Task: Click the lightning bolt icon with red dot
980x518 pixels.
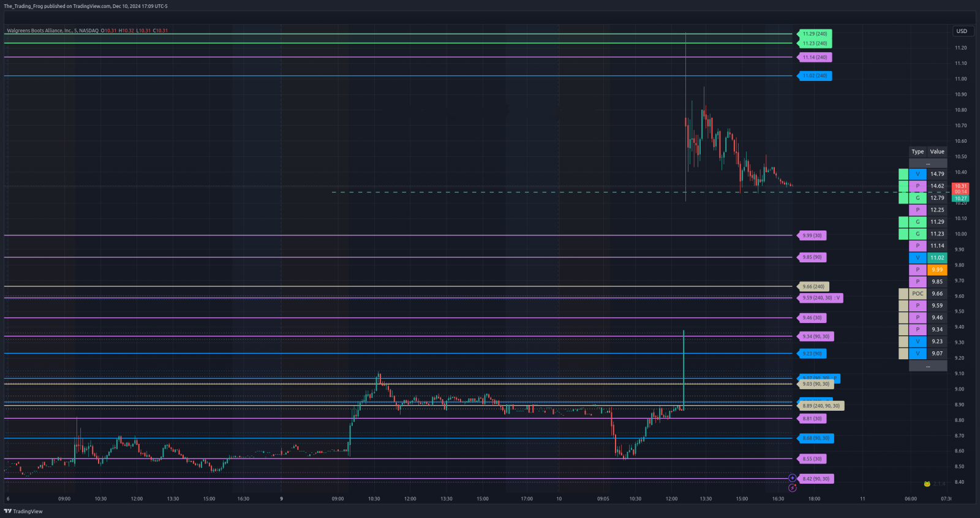Action: [792, 488]
